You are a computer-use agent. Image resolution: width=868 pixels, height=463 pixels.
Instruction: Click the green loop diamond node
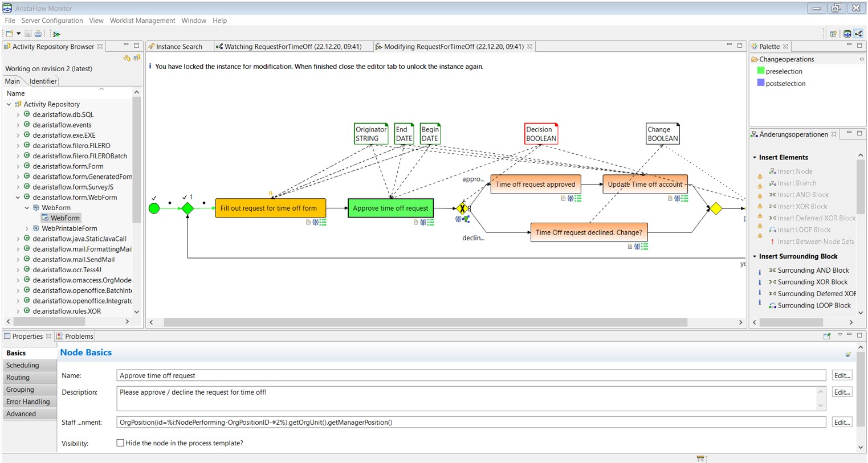(x=188, y=208)
